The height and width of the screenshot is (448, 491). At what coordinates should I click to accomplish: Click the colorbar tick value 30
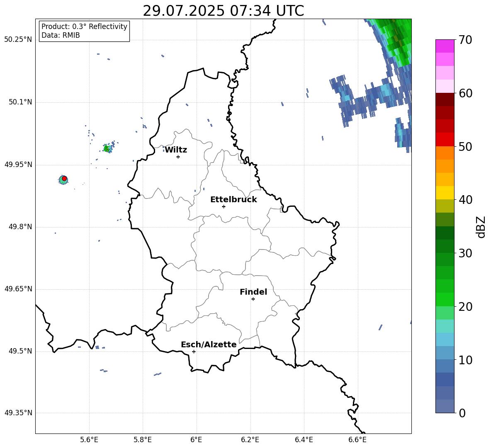(x=465, y=253)
